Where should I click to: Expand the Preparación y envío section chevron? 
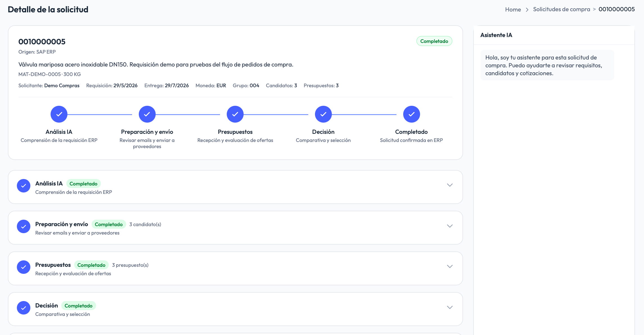[450, 226]
